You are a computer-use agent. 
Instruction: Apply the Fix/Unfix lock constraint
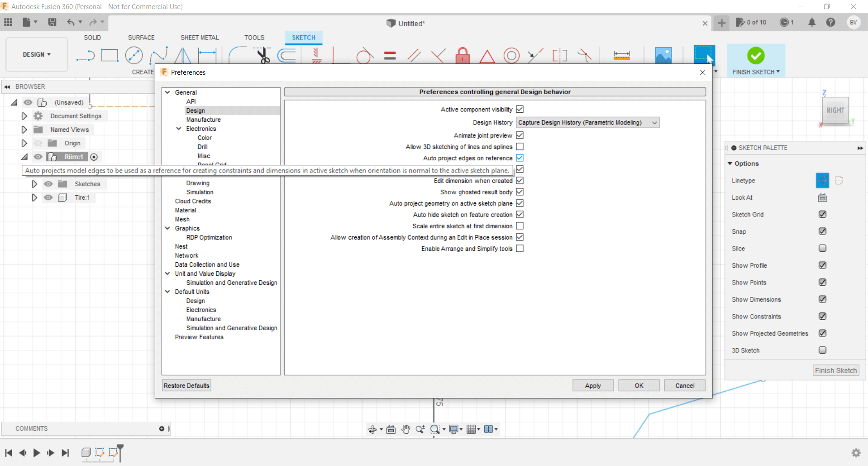pos(463,55)
